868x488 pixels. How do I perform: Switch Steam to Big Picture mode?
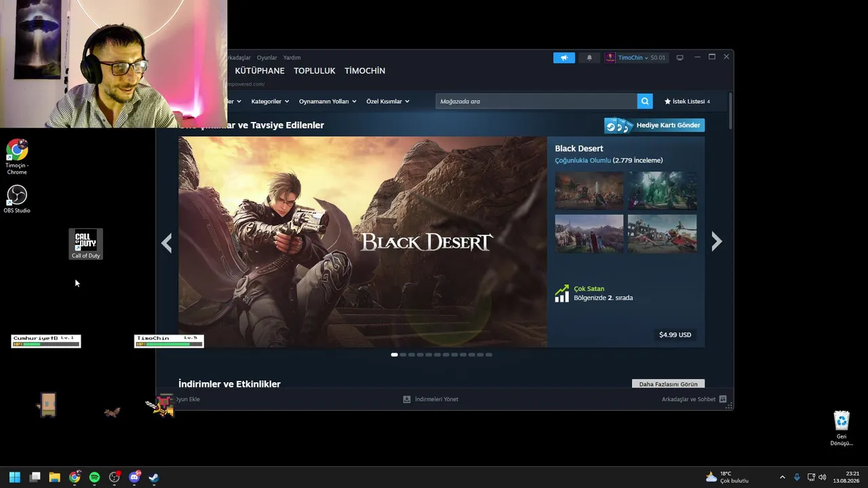pyautogui.click(x=680, y=58)
